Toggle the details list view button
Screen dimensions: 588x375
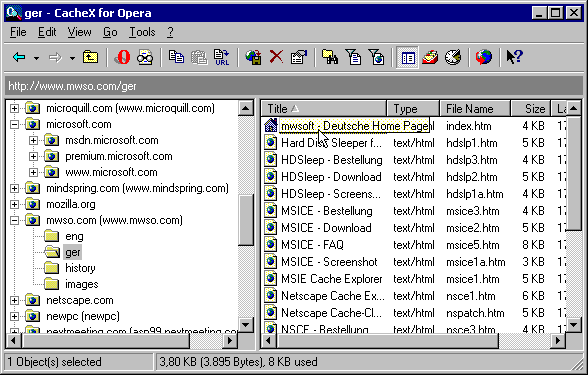click(408, 58)
